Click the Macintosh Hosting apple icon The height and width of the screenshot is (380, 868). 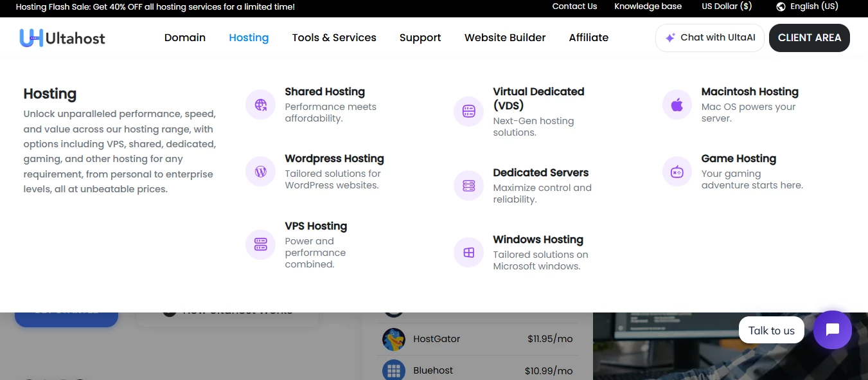[x=677, y=105]
